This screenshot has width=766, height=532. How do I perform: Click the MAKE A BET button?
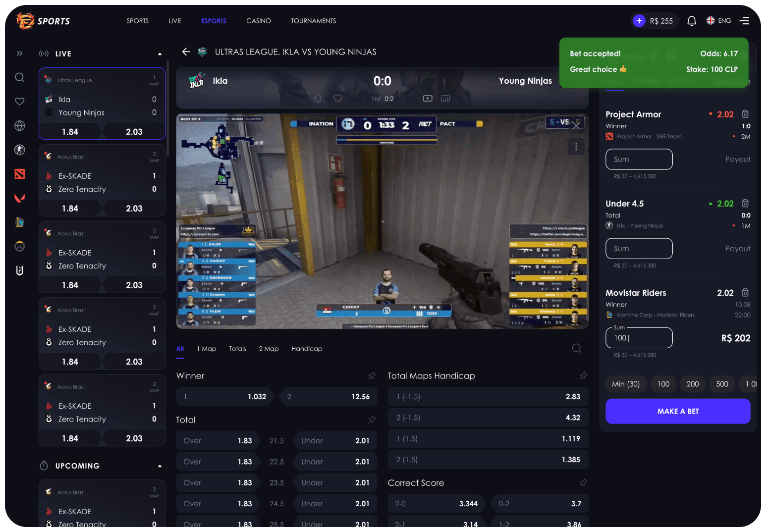tap(678, 411)
